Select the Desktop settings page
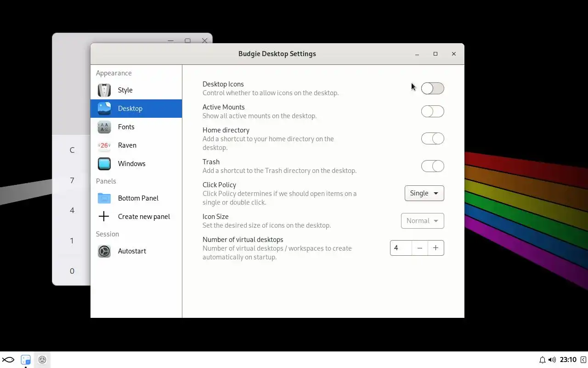Screen dimensions: 588x368 136,109
